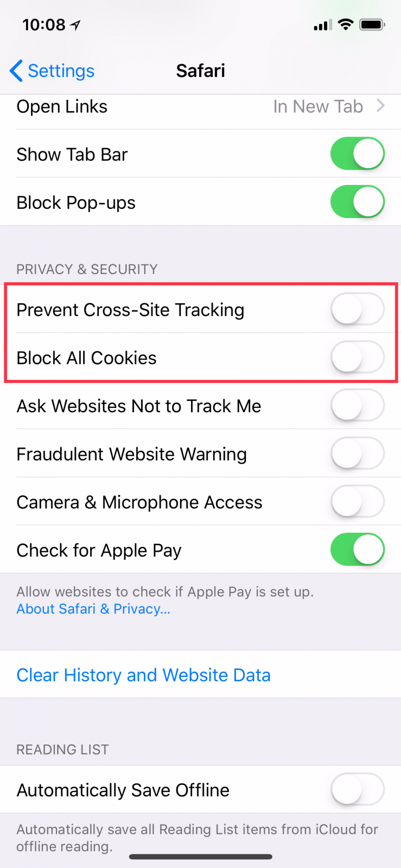Image resolution: width=401 pixels, height=868 pixels.
Task: Tap the back chevron to Settings
Action: point(16,71)
